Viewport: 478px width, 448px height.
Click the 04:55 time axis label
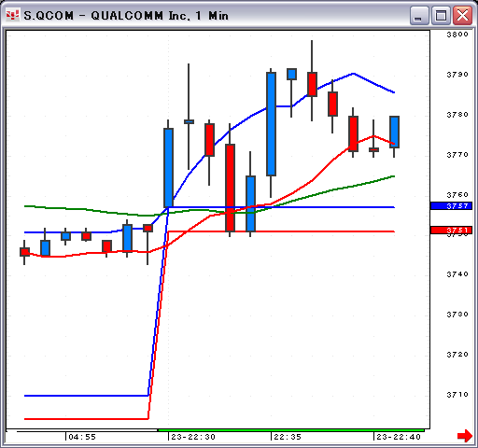(82, 437)
